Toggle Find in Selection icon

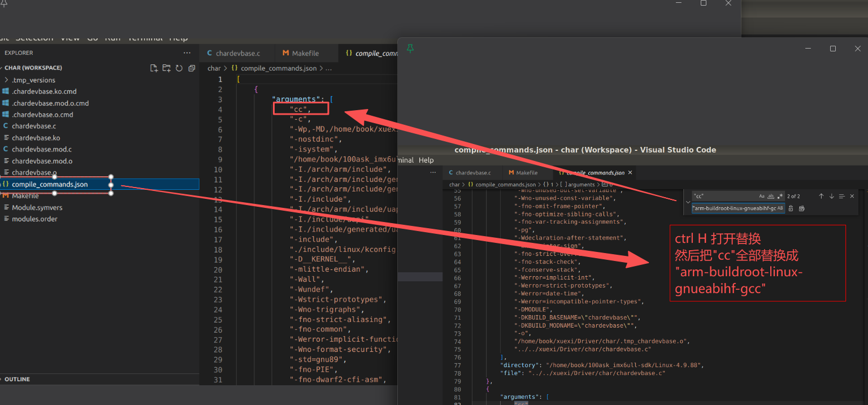coord(841,196)
